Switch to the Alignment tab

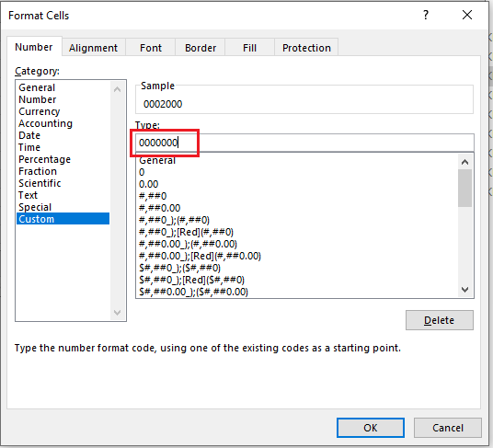point(93,48)
